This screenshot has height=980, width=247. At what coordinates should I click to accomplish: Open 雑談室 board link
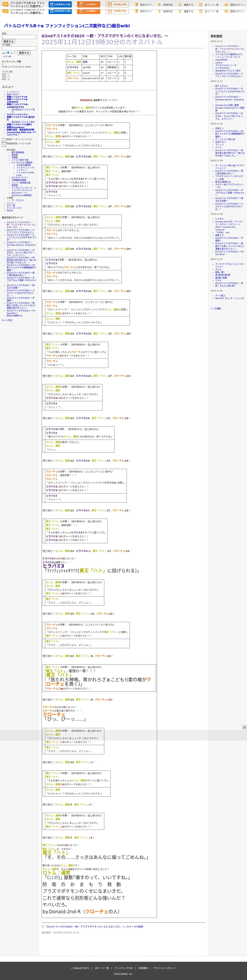click(14, 155)
